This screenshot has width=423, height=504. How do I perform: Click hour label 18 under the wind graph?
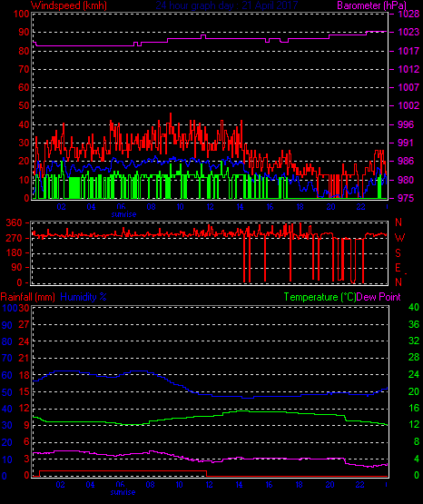[x=300, y=207]
